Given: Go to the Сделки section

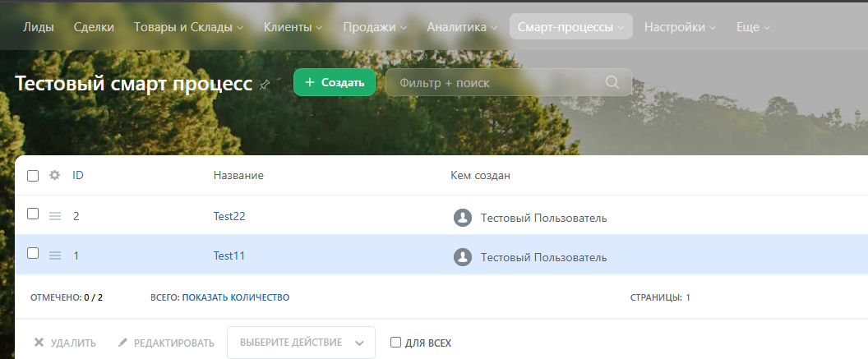Looking at the screenshot, I should [x=94, y=27].
